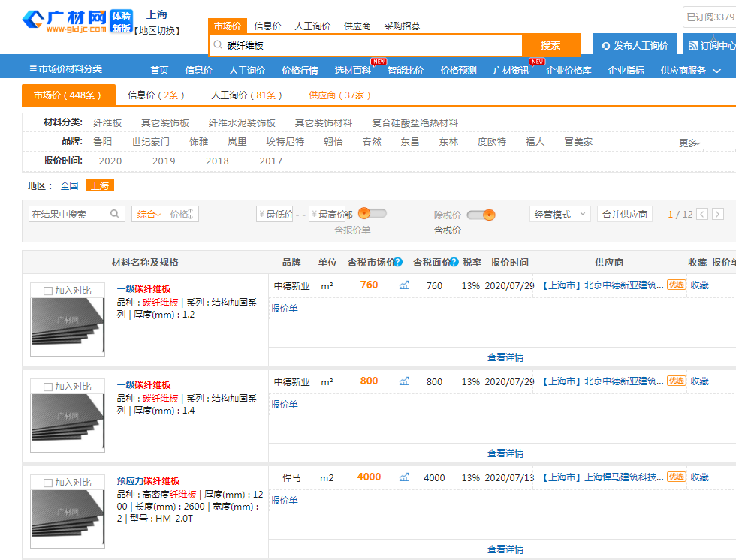Click help icon next to 含税面价

pyautogui.click(x=454, y=263)
